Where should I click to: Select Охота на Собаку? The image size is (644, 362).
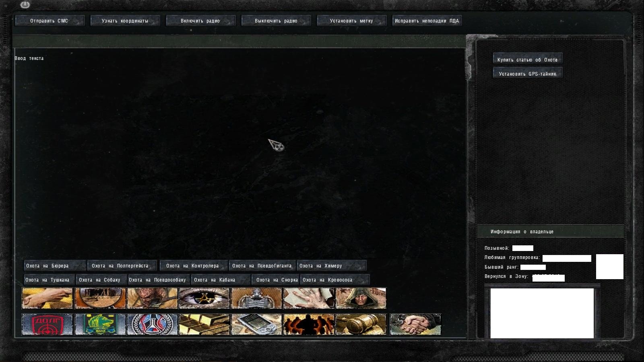tap(101, 280)
